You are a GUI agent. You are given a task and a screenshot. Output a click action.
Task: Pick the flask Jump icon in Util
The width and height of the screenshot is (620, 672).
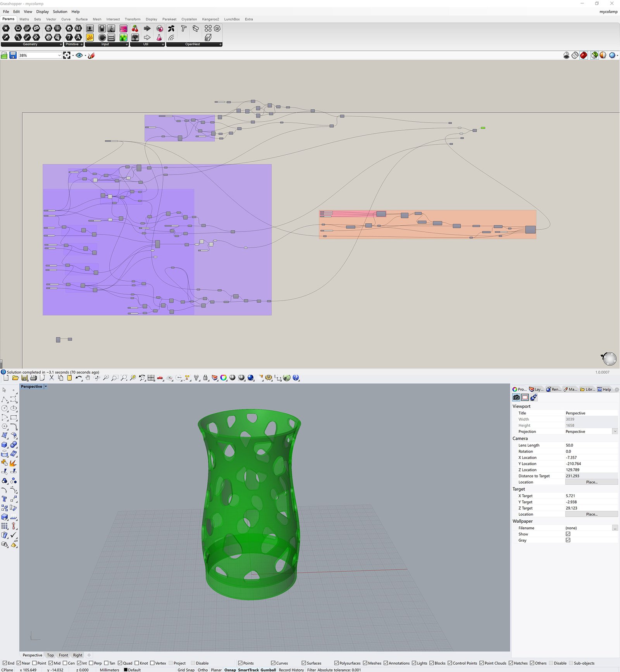159,38
